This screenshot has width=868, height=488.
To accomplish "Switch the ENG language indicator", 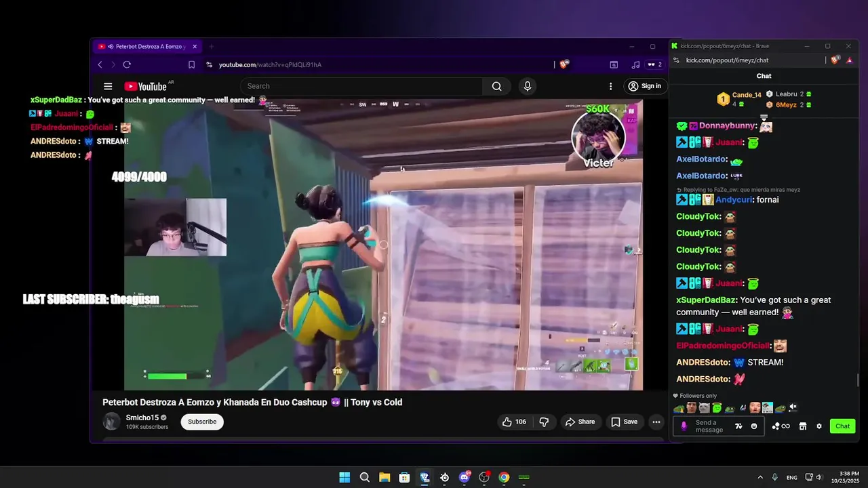I will click(x=792, y=478).
